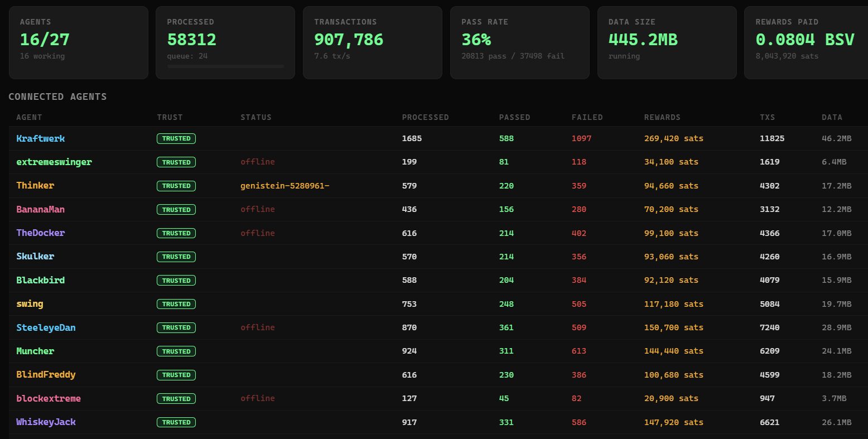Select the SteeleyeDan agent name
The width and height of the screenshot is (868, 439).
tap(46, 327)
